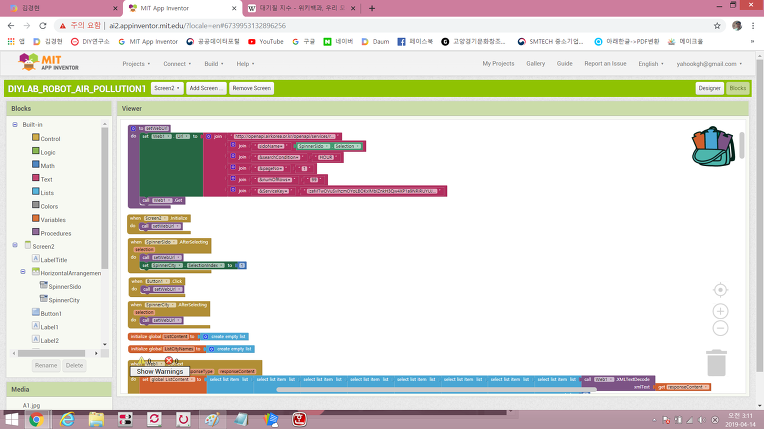The image size is (764, 429).
Task: Open the Connect menu
Action: pos(177,64)
